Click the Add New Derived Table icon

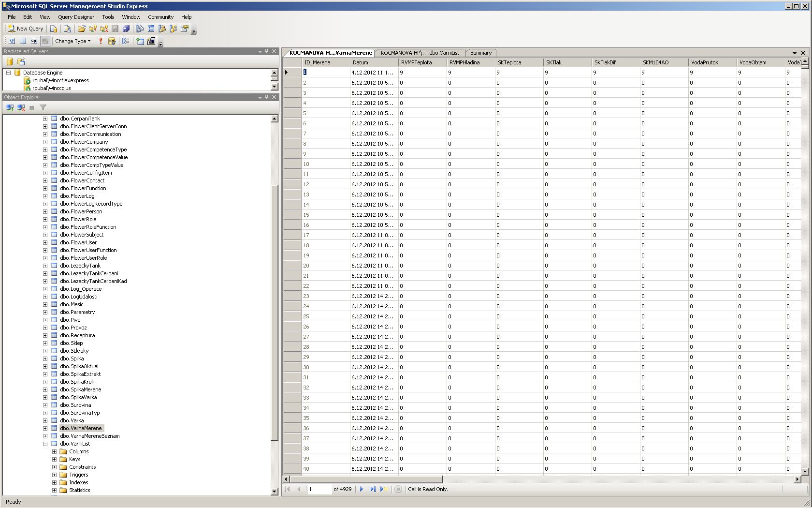151,41
